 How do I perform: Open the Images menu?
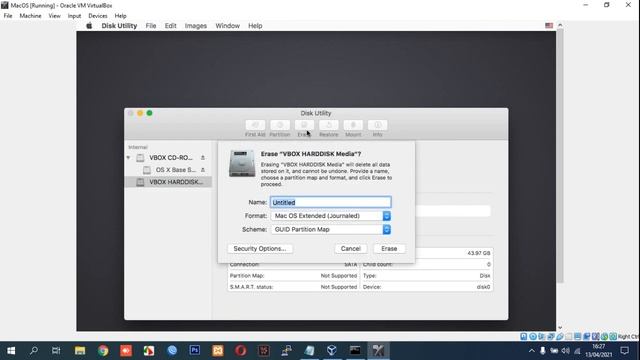(x=196, y=26)
